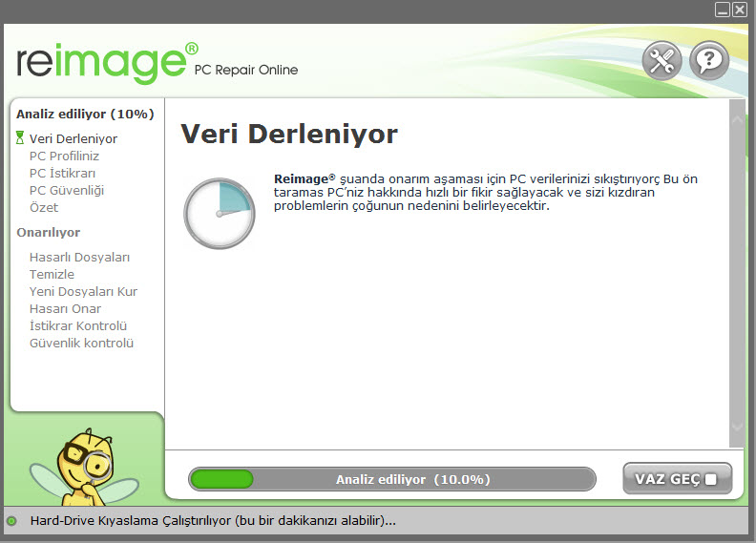The height and width of the screenshot is (543, 756).
Task: Select Özet step
Action: coord(44,208)
